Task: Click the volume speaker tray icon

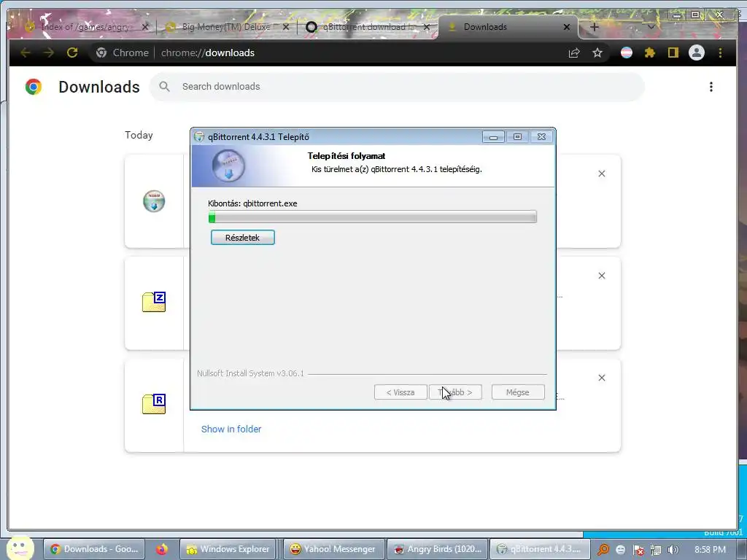Action: tap(673, 550)
